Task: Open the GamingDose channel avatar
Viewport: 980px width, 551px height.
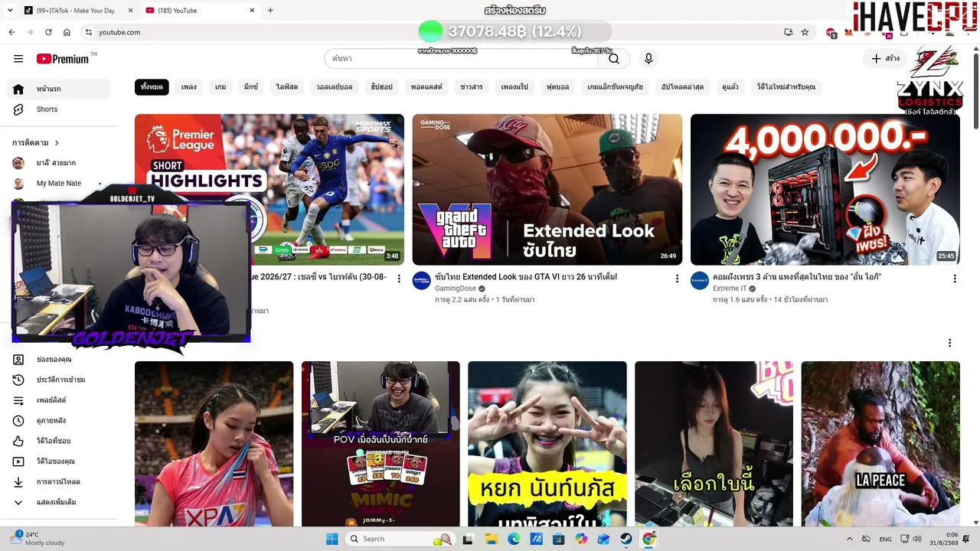Action: tap(422, 280)
